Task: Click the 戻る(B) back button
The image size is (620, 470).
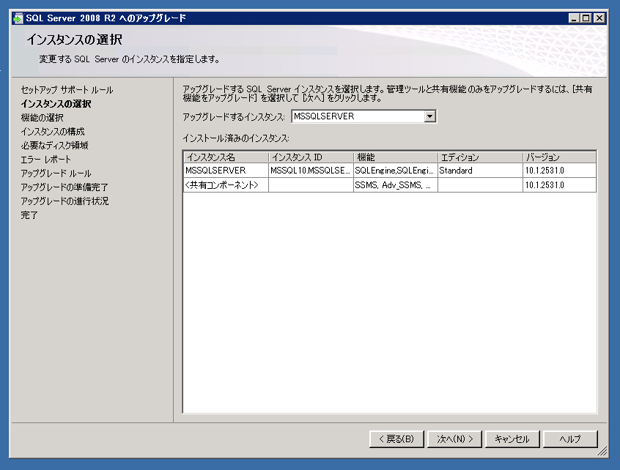Action: click(x=396, y=439)
